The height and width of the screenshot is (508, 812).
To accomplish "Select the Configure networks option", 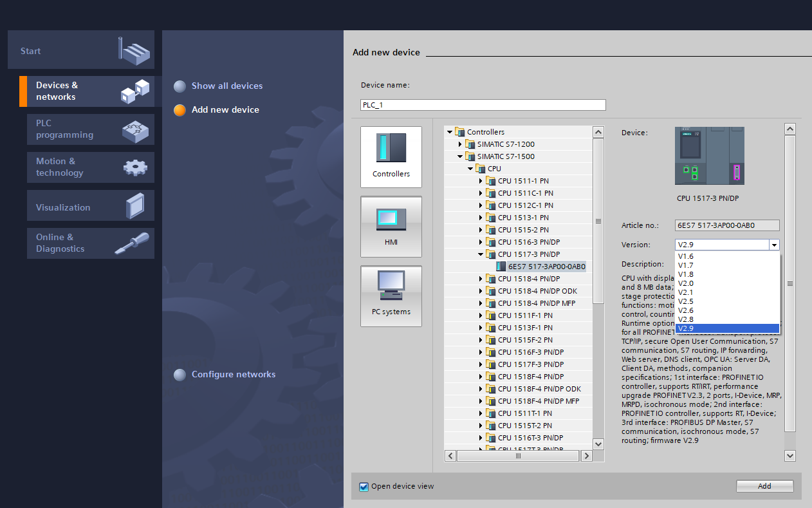I will [225, 375].
